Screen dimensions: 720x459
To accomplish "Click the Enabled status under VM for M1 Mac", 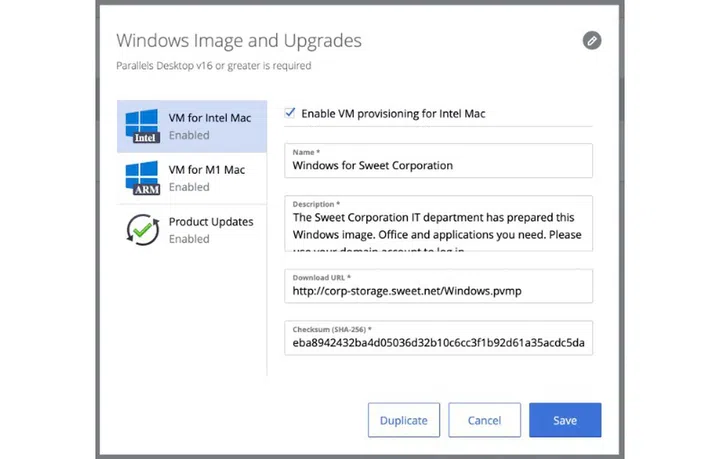I will 189,187.
